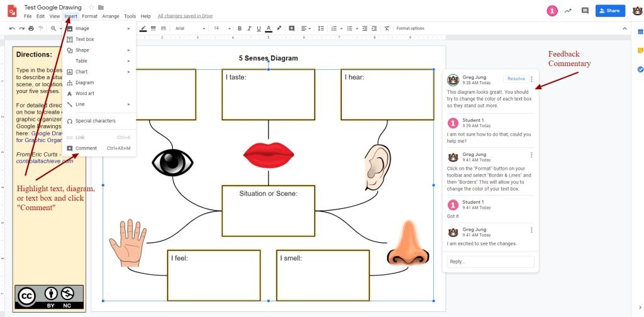Viewport: 644px width, 317px height.
Task: Toggle bold formatting
Action: tap(240, 28)
